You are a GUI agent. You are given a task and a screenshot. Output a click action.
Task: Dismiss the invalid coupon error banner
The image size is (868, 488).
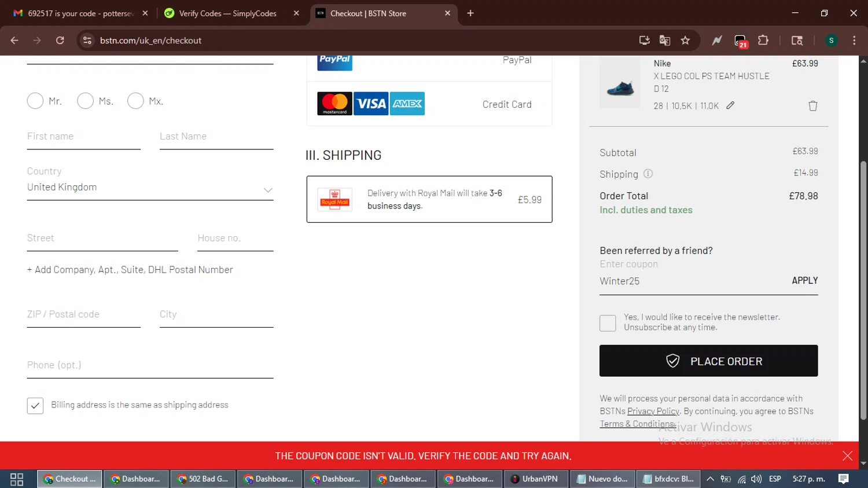coord(847,456)
